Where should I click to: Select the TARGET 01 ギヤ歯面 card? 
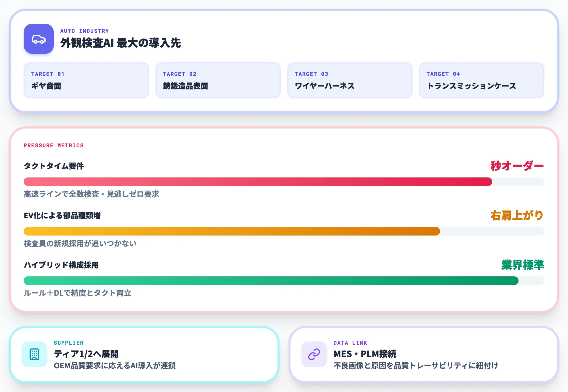[86, 80]
